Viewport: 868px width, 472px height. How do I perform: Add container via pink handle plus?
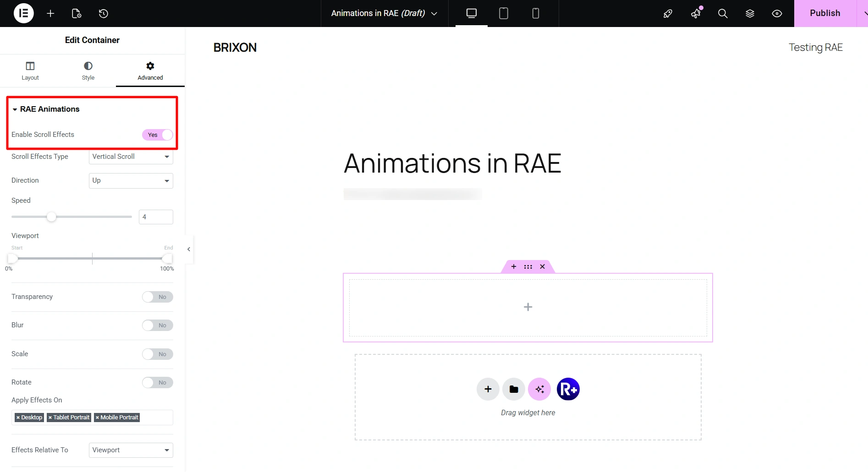514,266
